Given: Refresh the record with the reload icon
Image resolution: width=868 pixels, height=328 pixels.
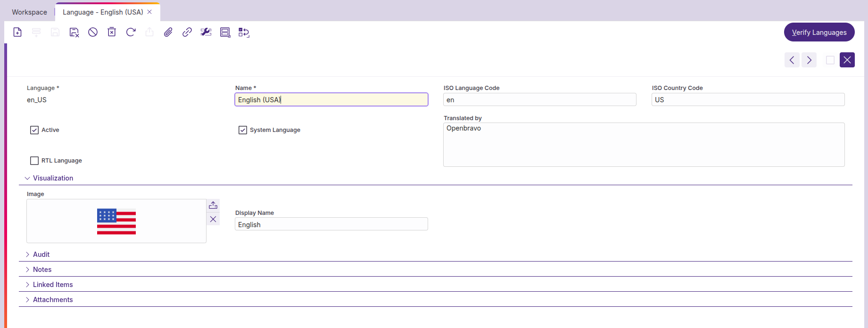Looking at the screenshot, I should [x=131, y=32].
